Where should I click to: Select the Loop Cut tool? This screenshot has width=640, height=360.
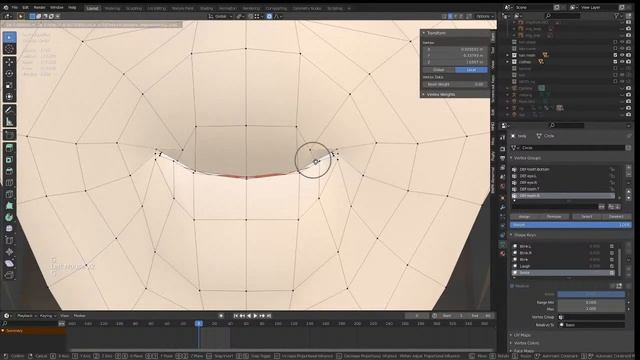(x=9, y=182)
